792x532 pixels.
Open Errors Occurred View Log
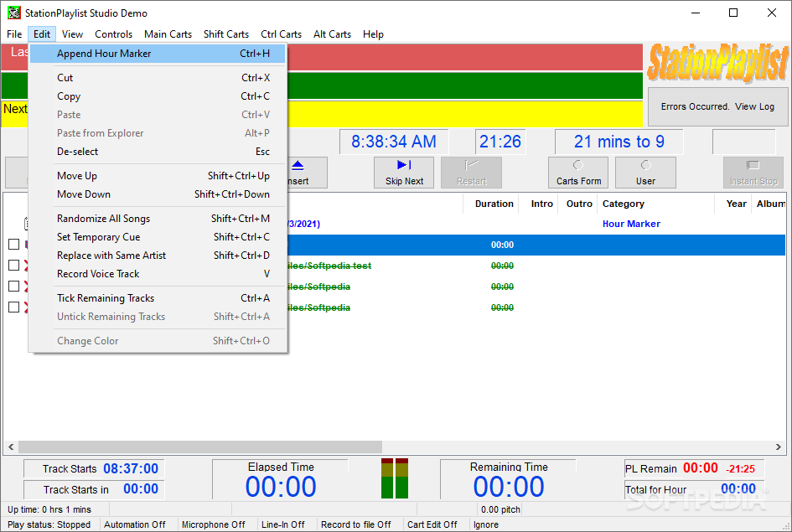[717, 106]
